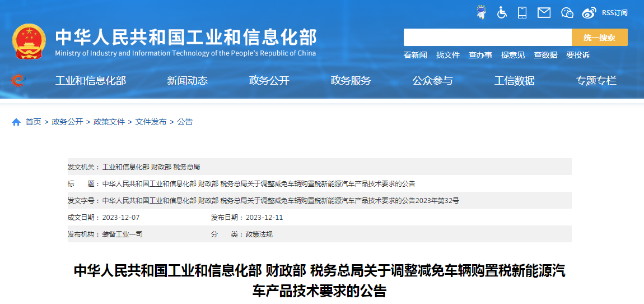Click the national emblem logo
This screenshot has width=644, height=304.
click(29, 42)
